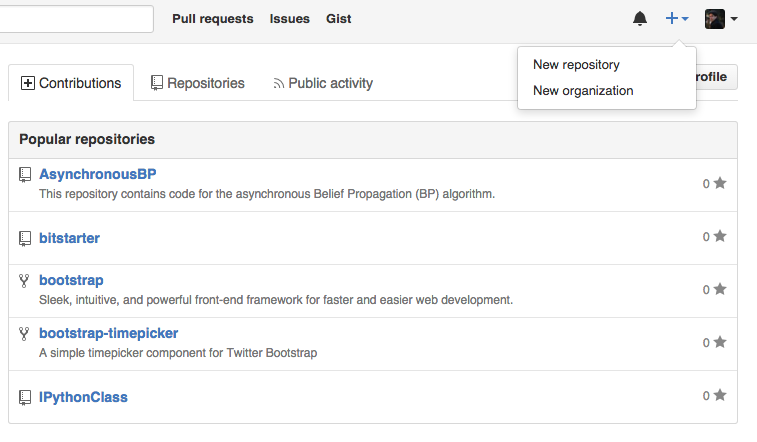
Task: Focus the search input field
Action: (x=76, y=19)
